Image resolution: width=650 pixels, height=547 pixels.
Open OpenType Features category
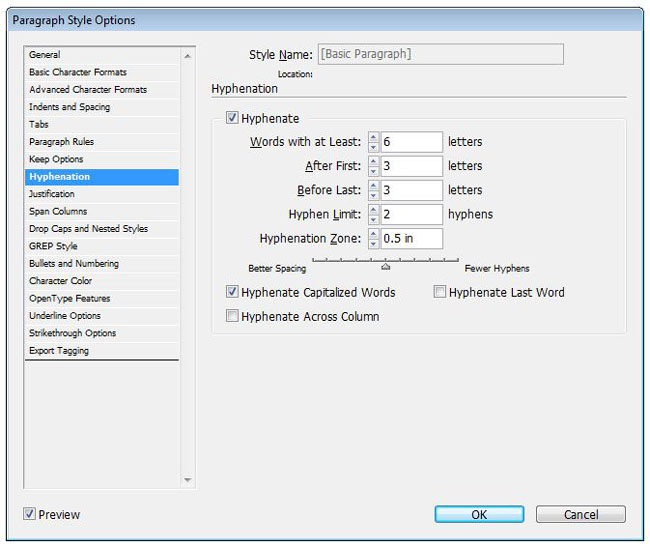click(x=102, y=298)
